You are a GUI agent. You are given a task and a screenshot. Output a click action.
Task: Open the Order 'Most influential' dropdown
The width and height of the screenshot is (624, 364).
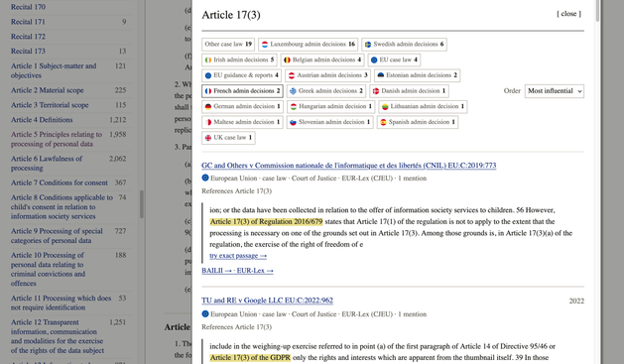click(554, 91)
